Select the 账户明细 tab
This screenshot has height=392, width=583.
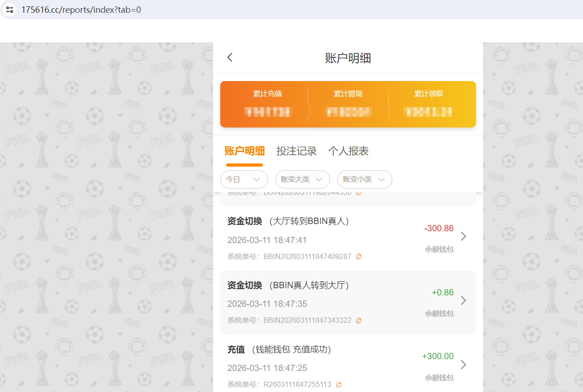click(244, 151)
